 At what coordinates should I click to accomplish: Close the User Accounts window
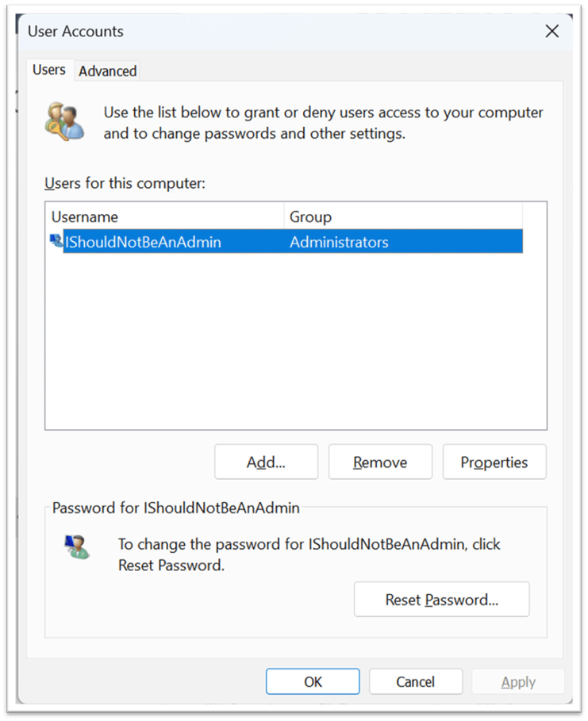(551, 31)
